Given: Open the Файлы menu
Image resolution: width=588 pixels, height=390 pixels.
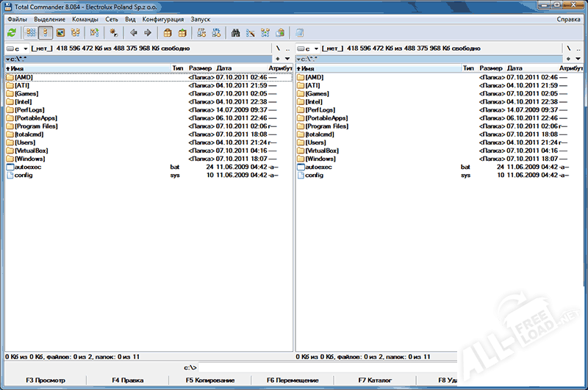Looking at the screenshot, I should tap(17, 19).
